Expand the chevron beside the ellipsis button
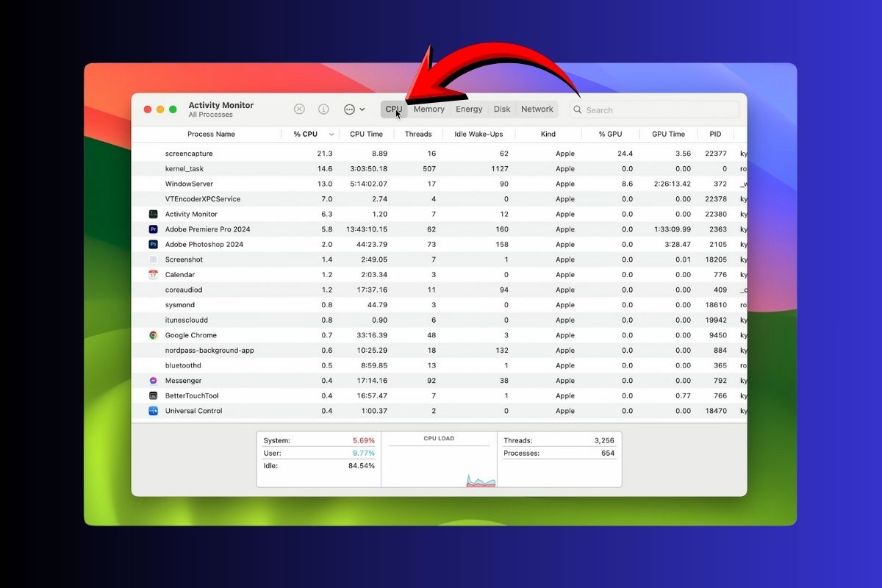882x588 pixels. click(x=362, y=110)
